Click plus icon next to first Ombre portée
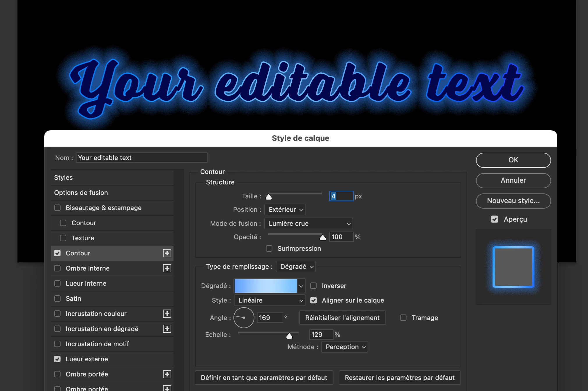 point(167,374)
